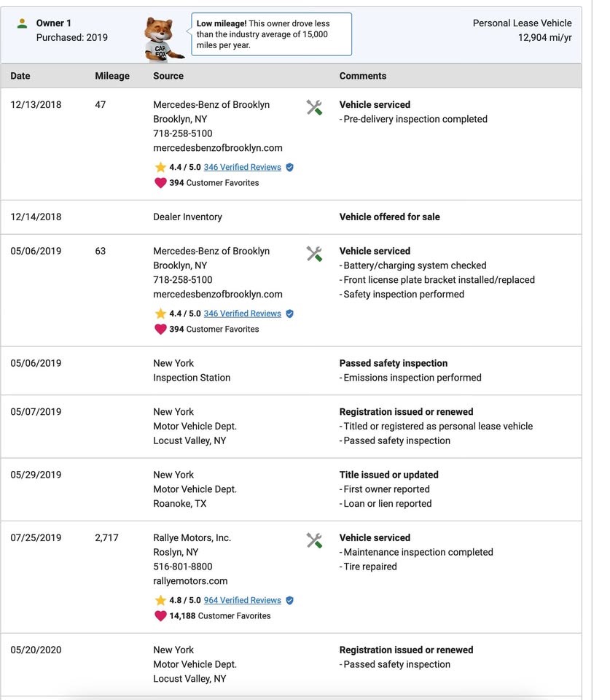Click the 14,188 Customer Favorites text
Image resolution: width=610 pixels, height=700 pixels.
pyautogui.click(x=220, y=615)
